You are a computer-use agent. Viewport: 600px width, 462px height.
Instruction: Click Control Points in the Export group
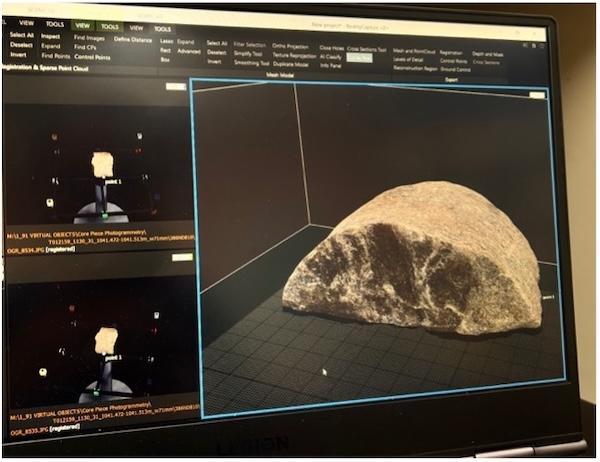[x=453, y=61]
